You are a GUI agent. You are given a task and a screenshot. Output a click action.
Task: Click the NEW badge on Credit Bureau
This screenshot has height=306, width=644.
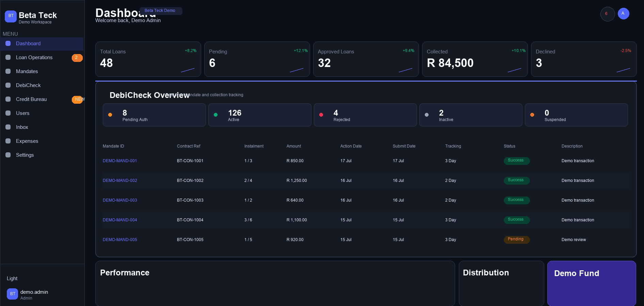(78, 99)
